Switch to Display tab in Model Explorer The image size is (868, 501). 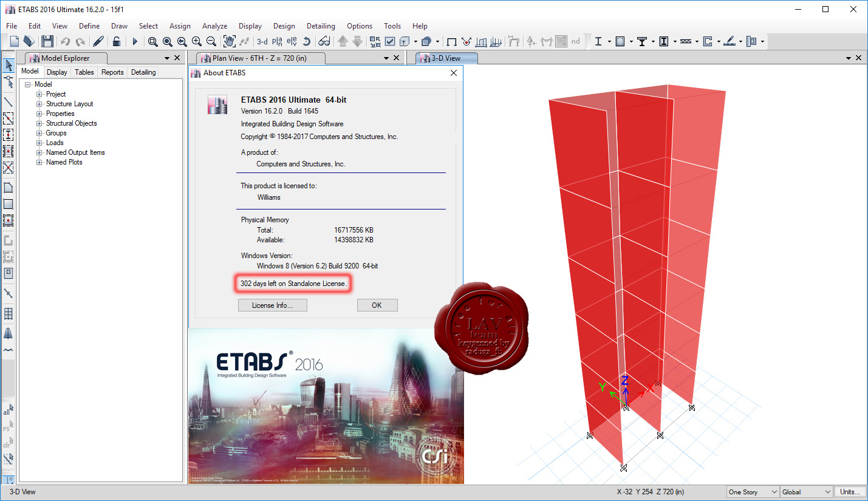(x=57, y=72)
